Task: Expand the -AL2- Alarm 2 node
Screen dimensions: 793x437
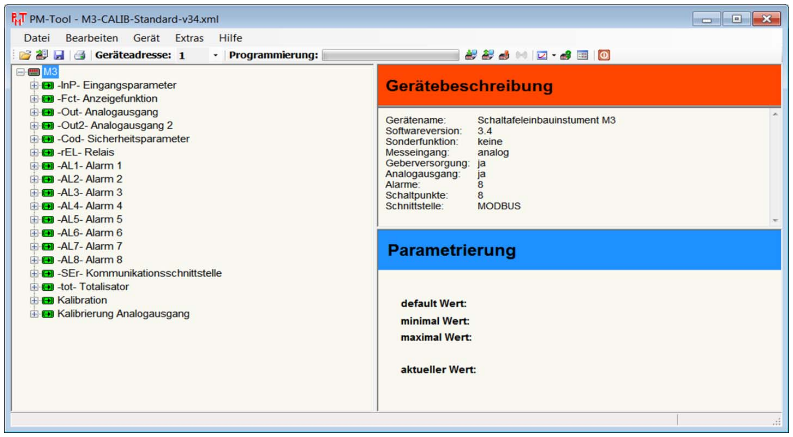Action: [x=34, y=180]
